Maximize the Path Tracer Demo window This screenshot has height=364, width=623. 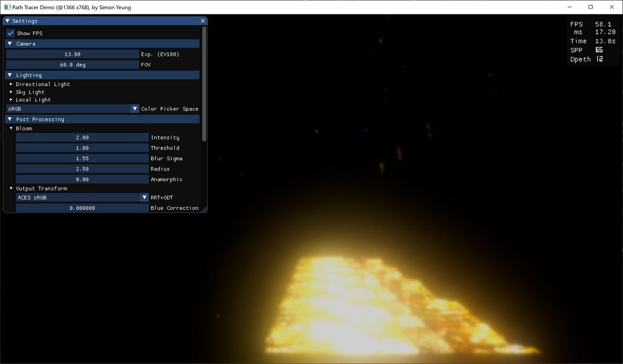(x=590, y=7)
